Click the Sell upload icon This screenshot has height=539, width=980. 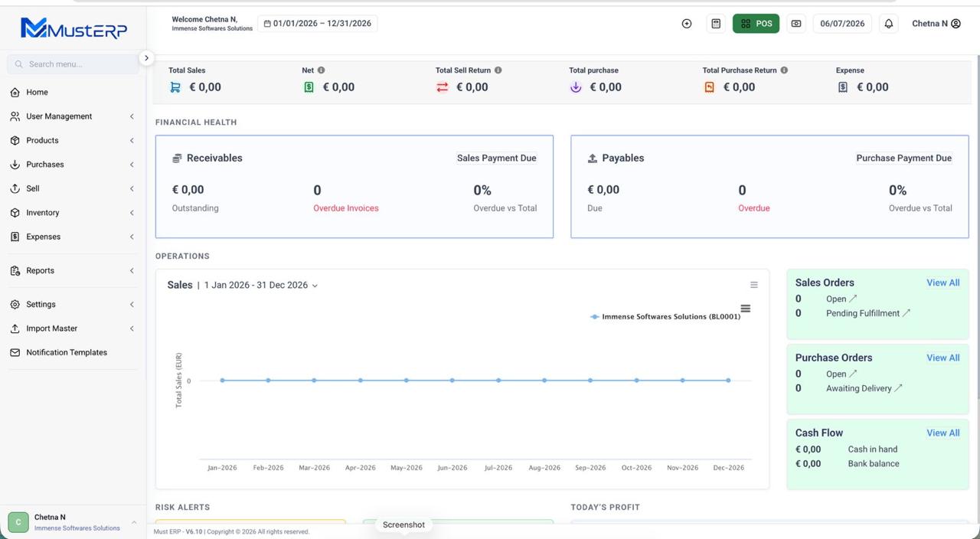tap(15, 188)
